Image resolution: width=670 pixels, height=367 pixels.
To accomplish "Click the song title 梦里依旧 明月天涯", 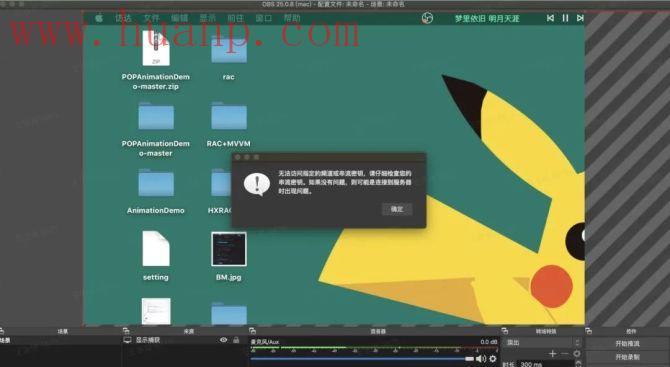I will (x=487, y=18).
